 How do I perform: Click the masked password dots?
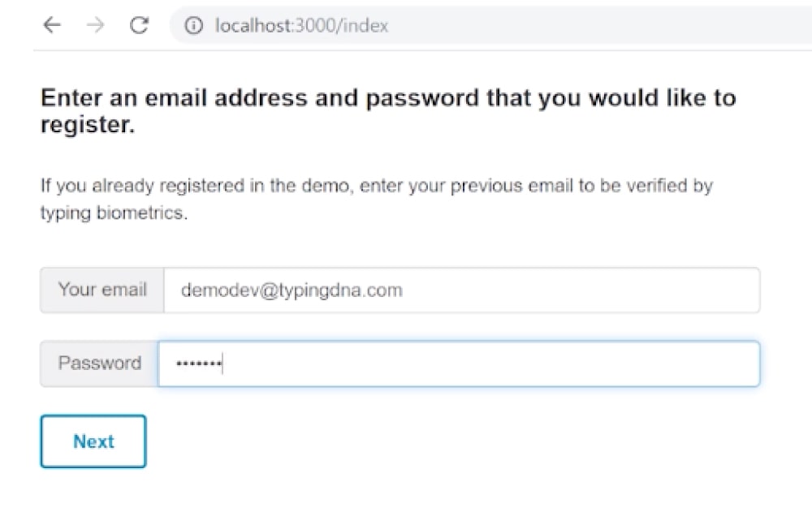click(199, 364)
